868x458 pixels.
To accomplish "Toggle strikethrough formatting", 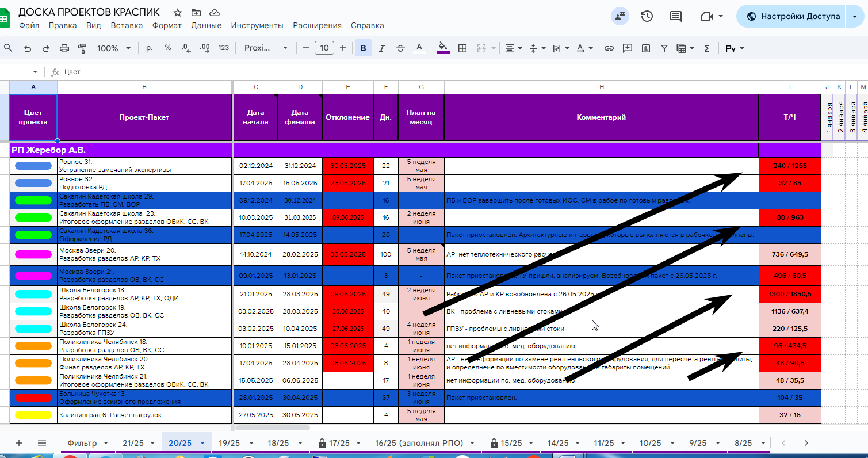I will 400,48.
